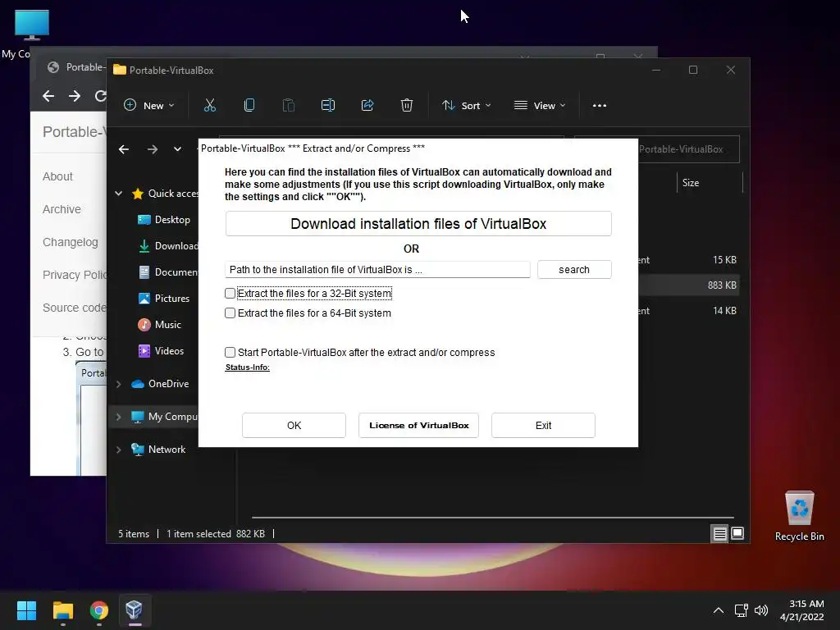The width and height of the screenshot is (840, 630).
Task: Click the Delete trash icon in Explorer toolbar
Action: (407, 105)
